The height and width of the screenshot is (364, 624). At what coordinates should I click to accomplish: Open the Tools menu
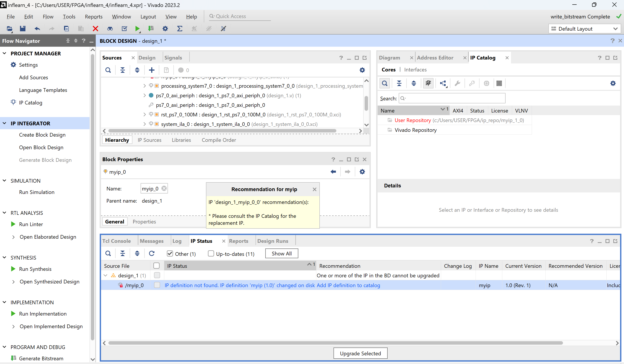click(x=69, y=17)
